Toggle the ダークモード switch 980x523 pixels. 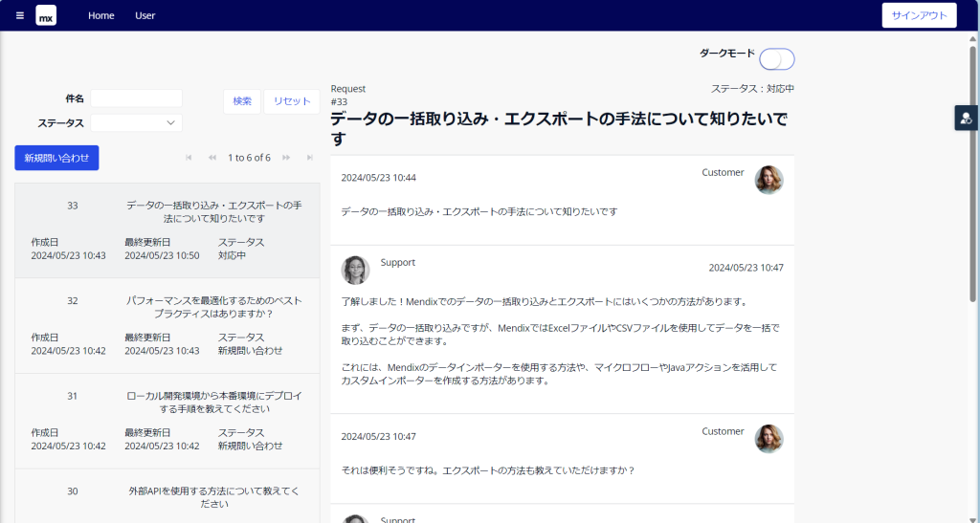pyautogui.click(x=776, y=59)
